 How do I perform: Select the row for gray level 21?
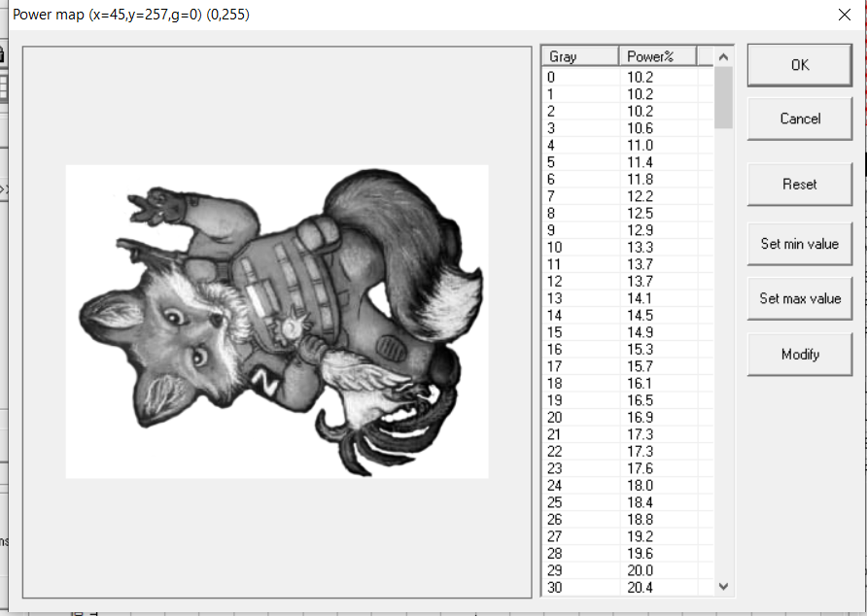[628, 435]
